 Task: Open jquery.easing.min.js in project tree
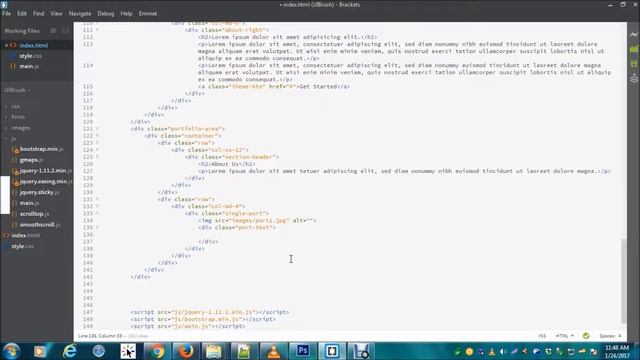point(46,181)
